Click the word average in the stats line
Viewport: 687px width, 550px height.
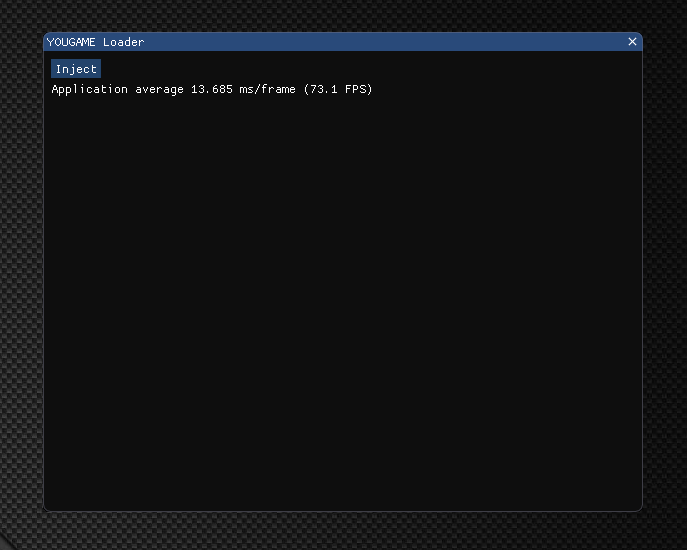coord(159,90)
